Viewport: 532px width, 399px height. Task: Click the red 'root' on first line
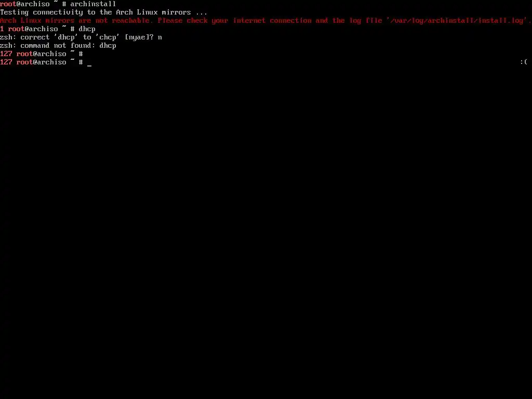click(8, 4)
